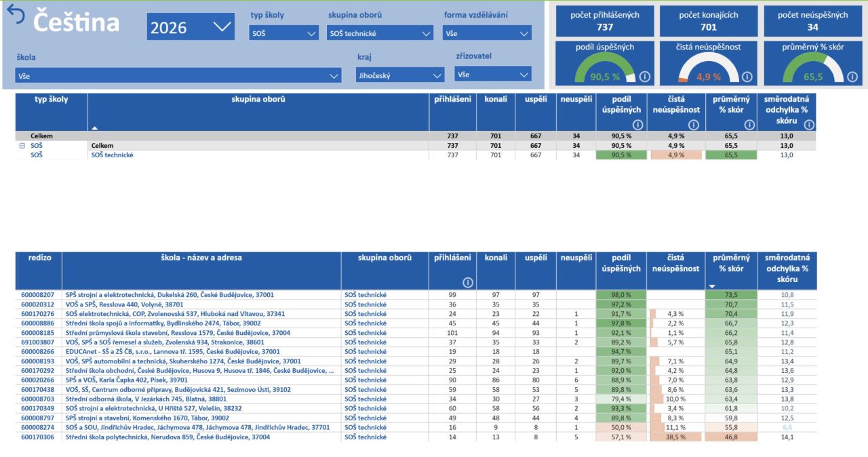
Task: Open the škola Vše dropdown
Action: coord(178,76)
